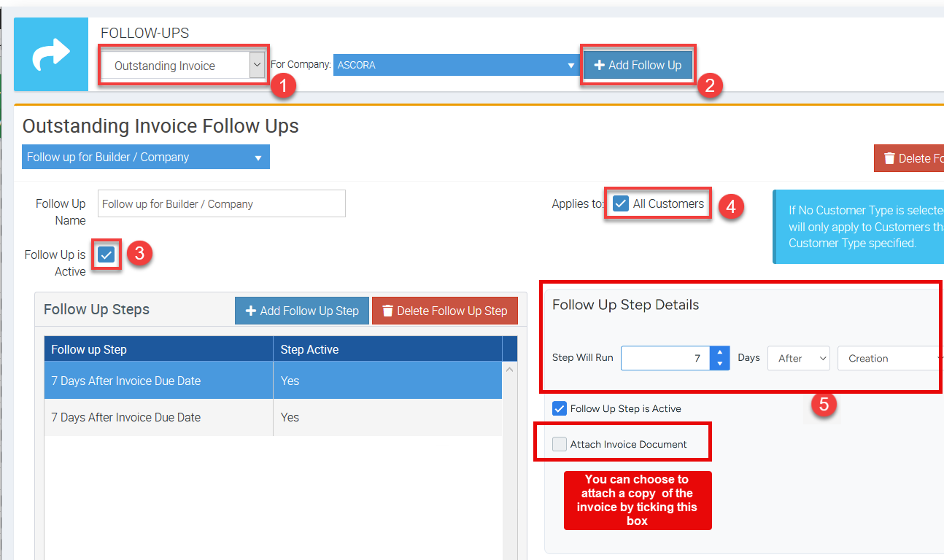Click the red Delete Follow Up button
This screenshot has width=944, height=560.
tap(909, 158)
